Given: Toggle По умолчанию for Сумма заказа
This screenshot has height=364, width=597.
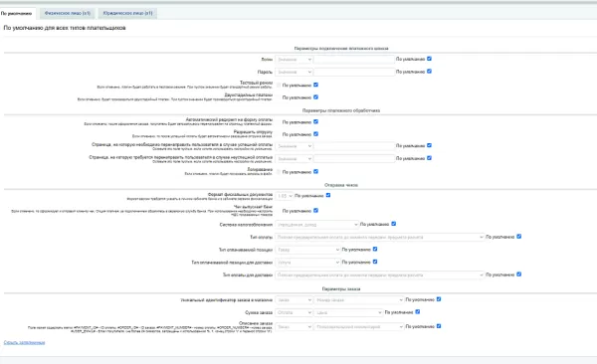Looking at the screenshot, I should tap(418, 312).
